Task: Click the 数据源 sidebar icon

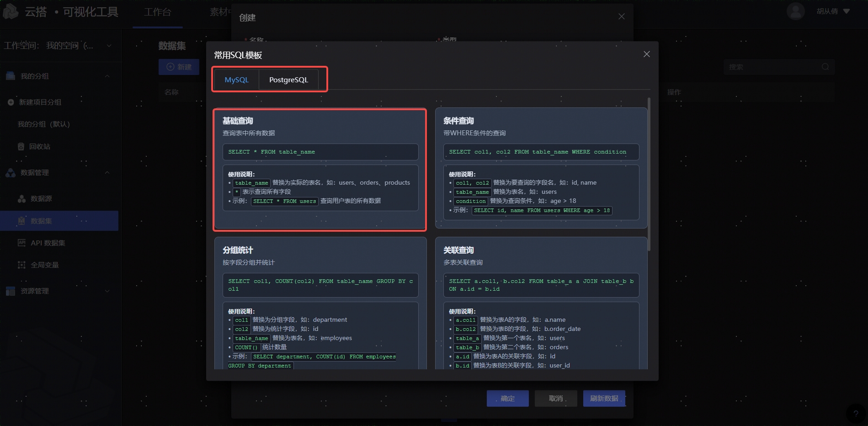Action: 21,199
